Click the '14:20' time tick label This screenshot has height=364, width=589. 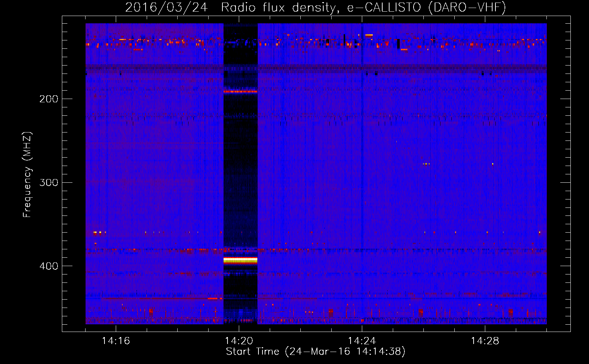(239, 341)
